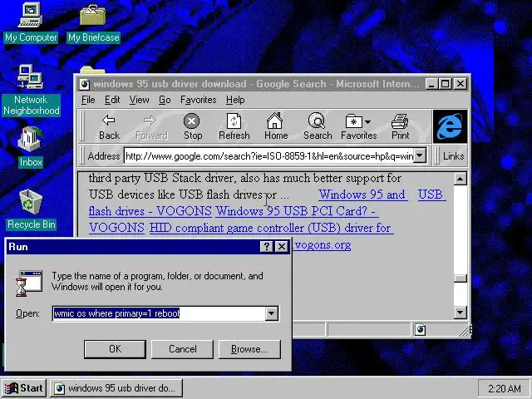This screenshot has width=532, height=399.
Task: Open the 'Windows 95 and' link
Action: click(x=362, y=195)
